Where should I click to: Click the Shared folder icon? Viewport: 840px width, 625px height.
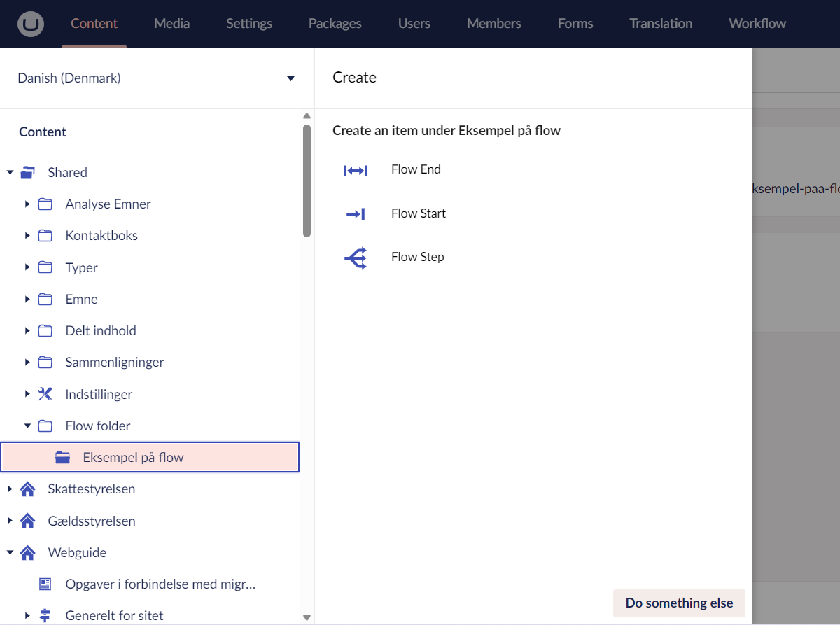click(28, 172)
